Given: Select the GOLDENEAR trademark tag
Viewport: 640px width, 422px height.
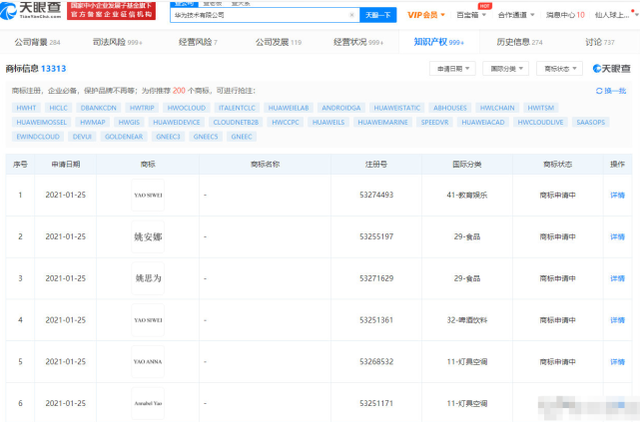Looking at the screenshot, I should (x=124, y=136).
